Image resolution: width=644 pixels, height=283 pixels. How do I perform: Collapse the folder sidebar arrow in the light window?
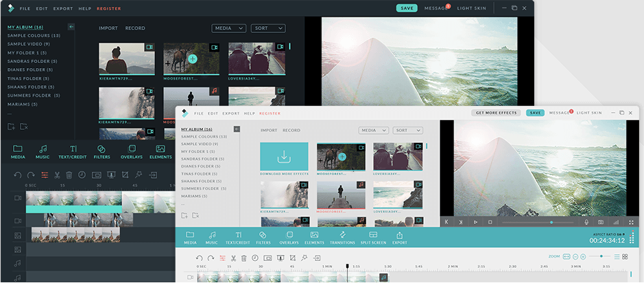(x=237, y=129)
